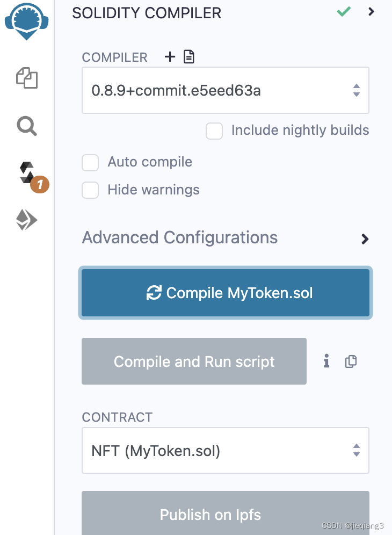
Task: Click the copy icon beside Compile and Run script
Action: pos(351,362)
